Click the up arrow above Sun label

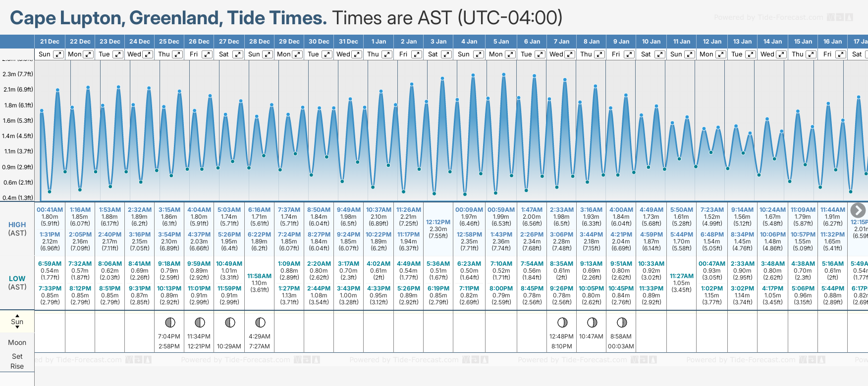pos(17,315)
